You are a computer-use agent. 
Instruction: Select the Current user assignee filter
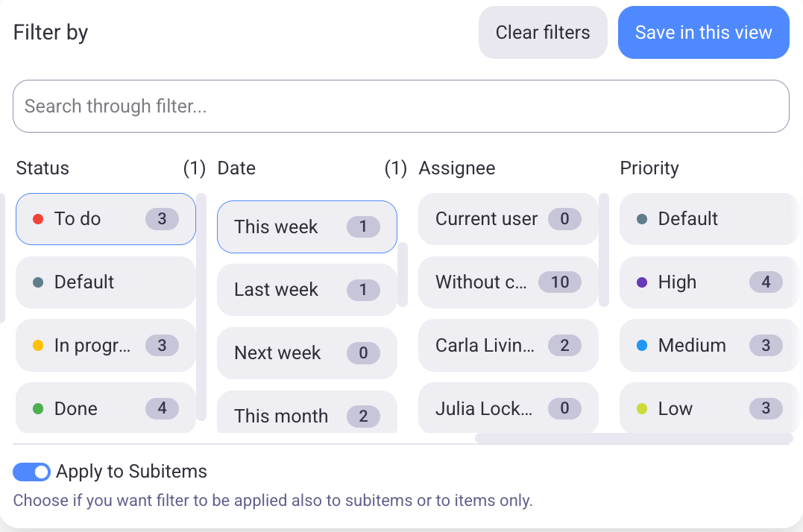click(x=508, y=219)
